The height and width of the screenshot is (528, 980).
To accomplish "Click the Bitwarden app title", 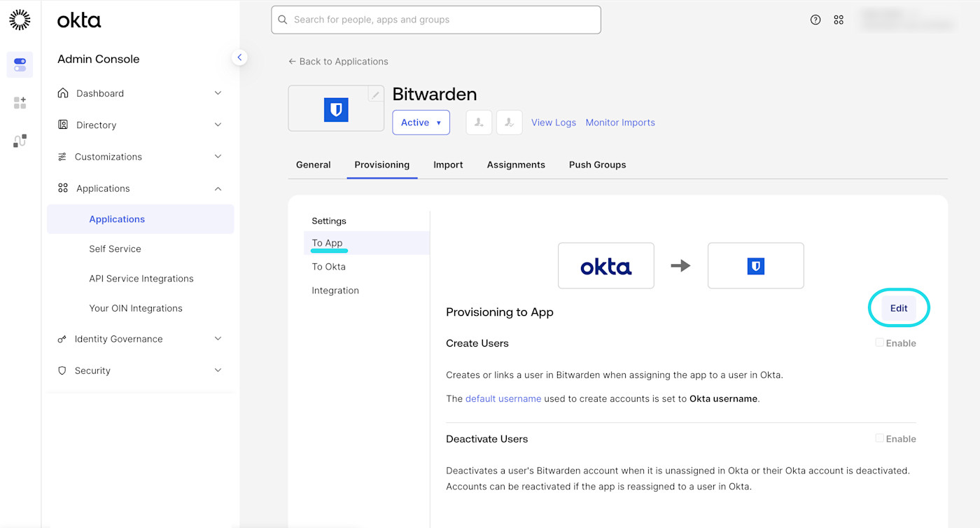I will pos(435,95).
